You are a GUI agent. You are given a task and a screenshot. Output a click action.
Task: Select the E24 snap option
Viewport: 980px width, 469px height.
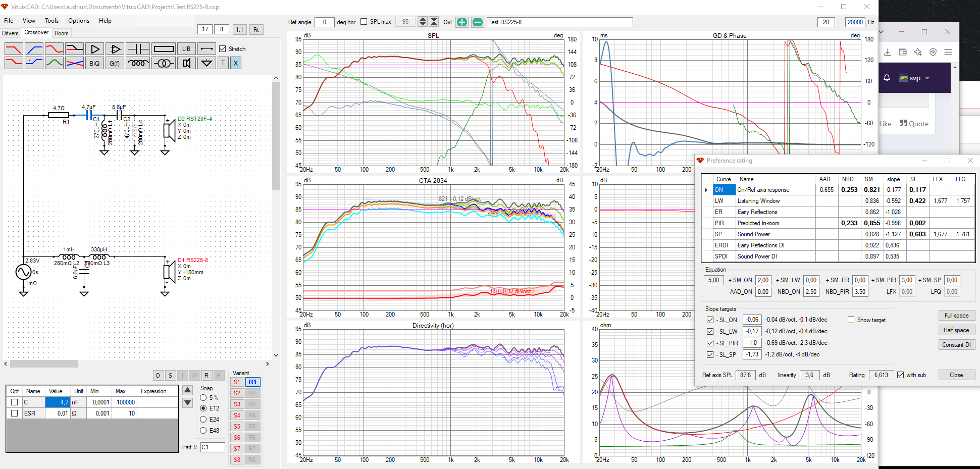[x=203, y=420]
